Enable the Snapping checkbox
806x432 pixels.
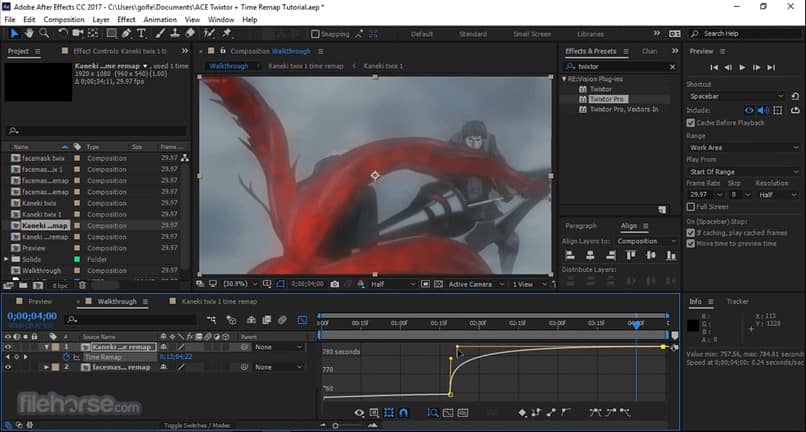[316, 34]
